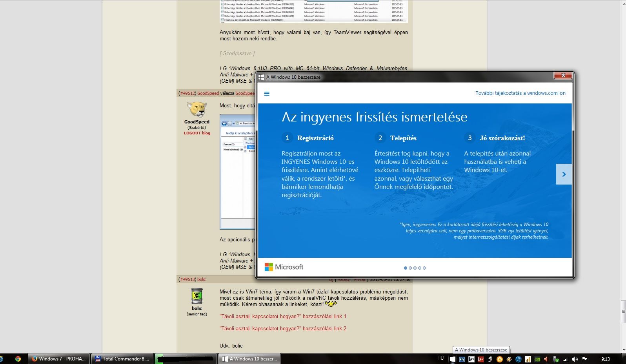Click Safely Remove Hardware tray icon

[x=556, y=359]
